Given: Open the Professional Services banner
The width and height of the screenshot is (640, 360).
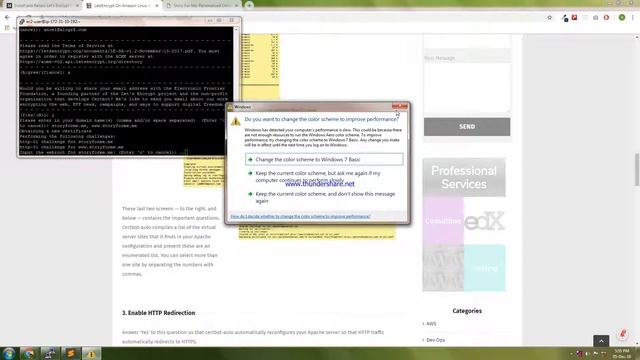Looking at the screenshot, I should tap(464, 177).
